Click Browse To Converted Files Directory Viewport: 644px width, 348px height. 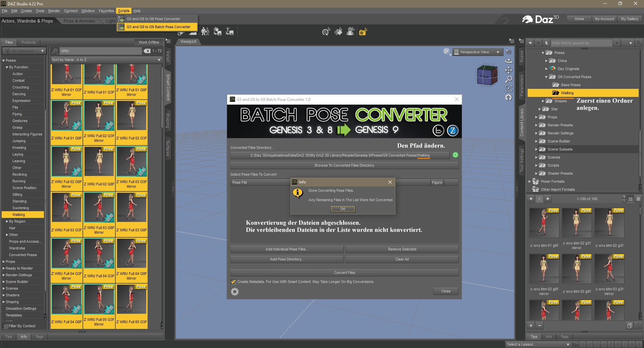(x=344, y=165)
